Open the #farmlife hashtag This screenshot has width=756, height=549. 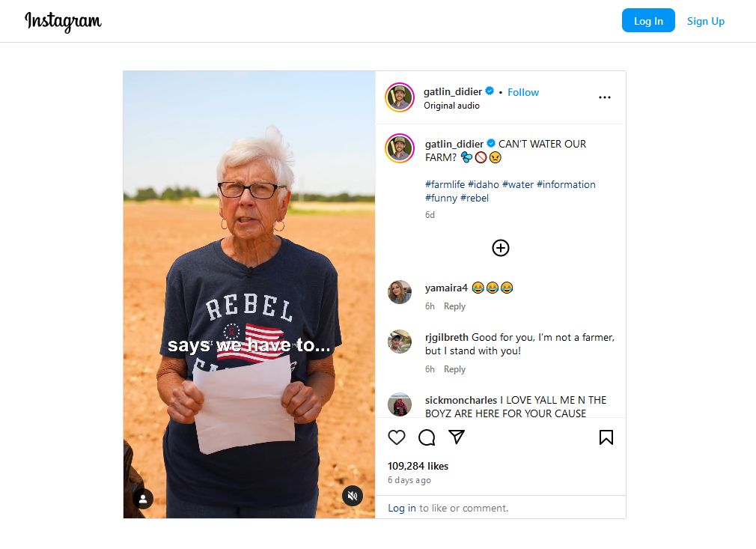[x=445, y=184]
